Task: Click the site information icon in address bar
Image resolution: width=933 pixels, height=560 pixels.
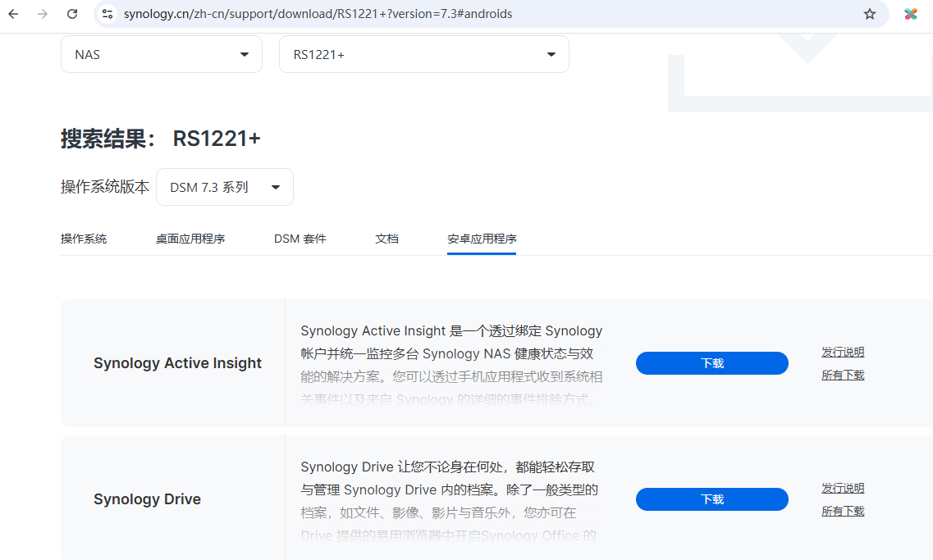Action: 107,14
